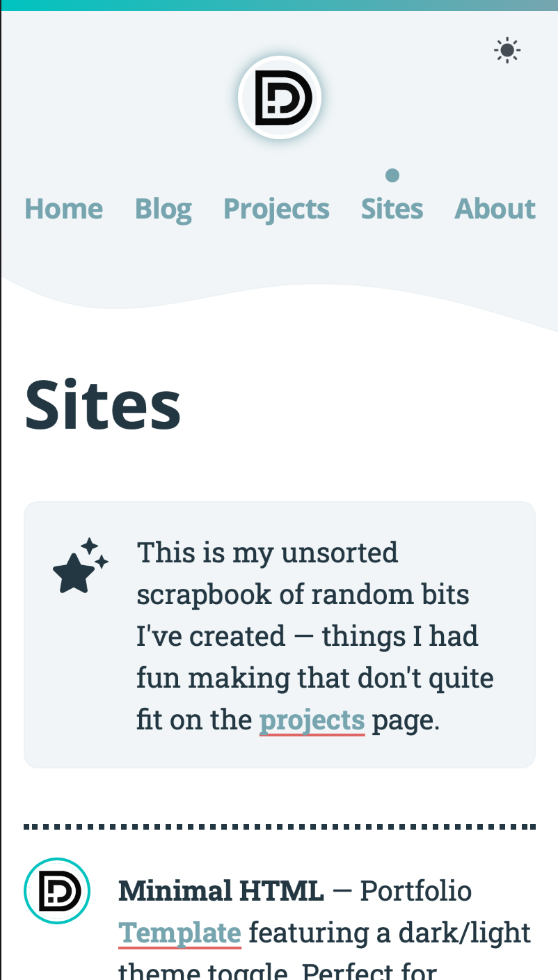Click the round DD thumbnail beside Minimal HTML

57,891
